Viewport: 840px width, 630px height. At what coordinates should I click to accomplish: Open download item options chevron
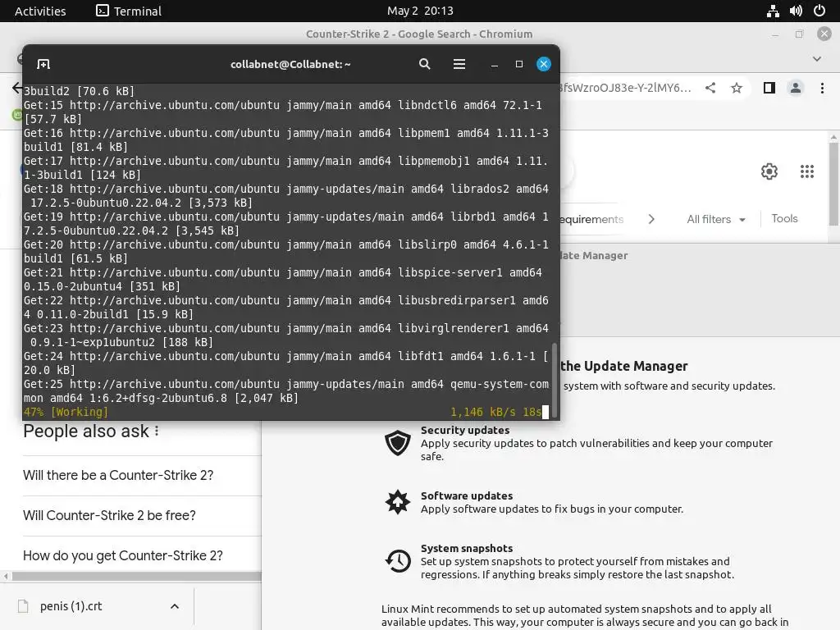175,606
